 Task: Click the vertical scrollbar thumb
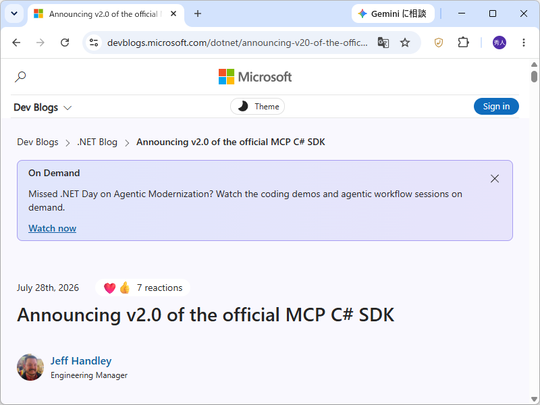click(534, 76)
